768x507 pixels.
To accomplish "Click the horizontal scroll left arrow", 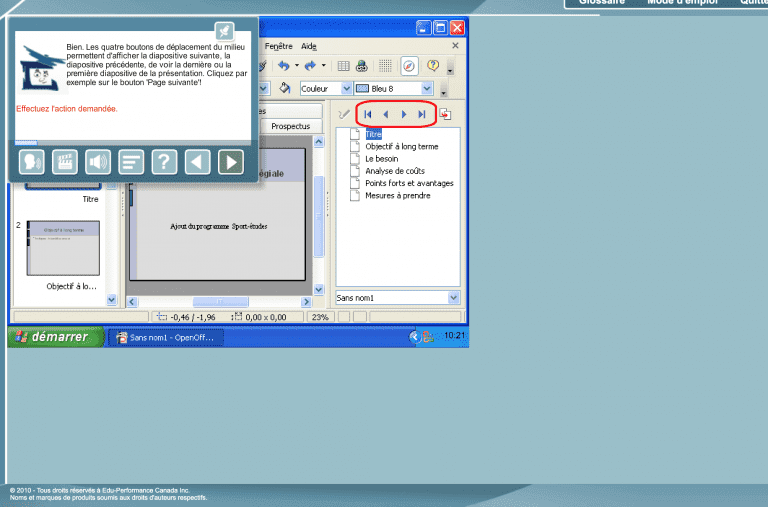I will point(132,302).
